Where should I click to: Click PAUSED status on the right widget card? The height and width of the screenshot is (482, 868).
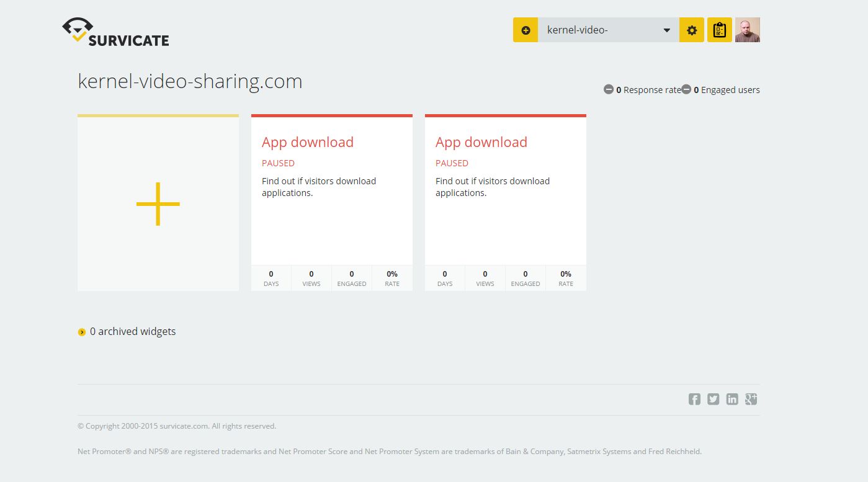click(452, 163)
